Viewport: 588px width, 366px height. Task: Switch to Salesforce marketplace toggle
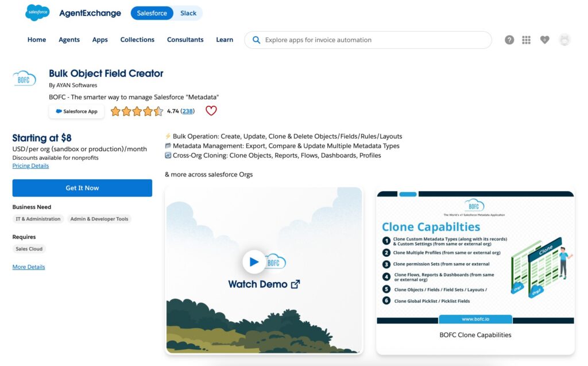pyautogui.click(x=152, y=13)
